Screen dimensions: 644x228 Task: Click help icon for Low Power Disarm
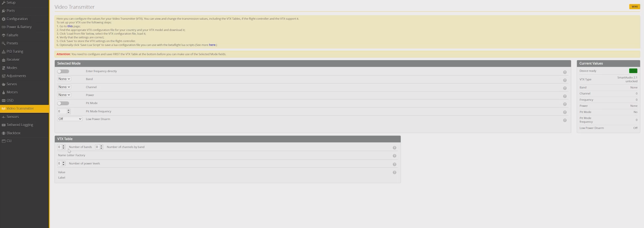pos(564,120)
